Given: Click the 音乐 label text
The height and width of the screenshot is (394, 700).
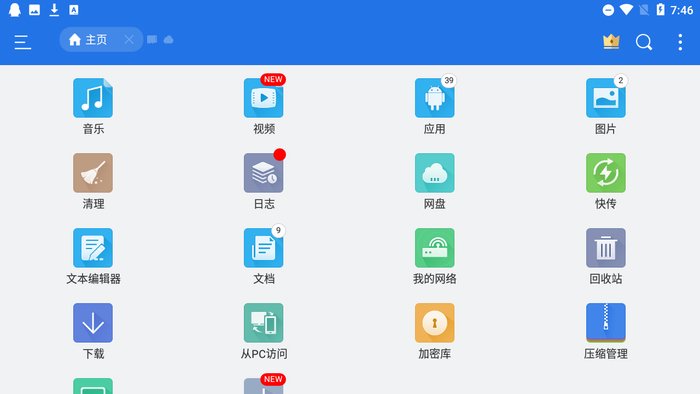Looking at the screenshot, I should click(93, 129).
